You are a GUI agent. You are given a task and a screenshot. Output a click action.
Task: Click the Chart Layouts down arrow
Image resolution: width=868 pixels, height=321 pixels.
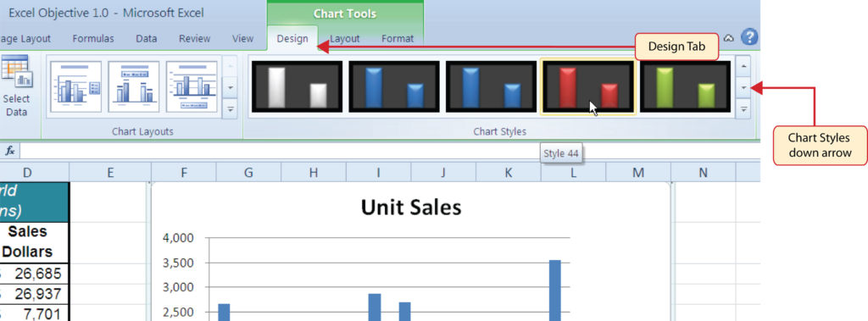(x=230, y=87)
